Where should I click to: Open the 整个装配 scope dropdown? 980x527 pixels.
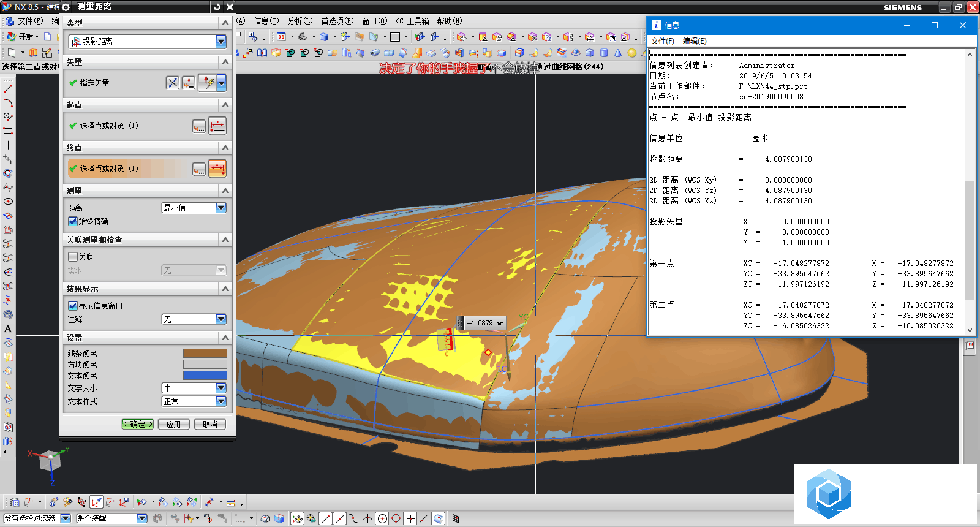[111, 518]
